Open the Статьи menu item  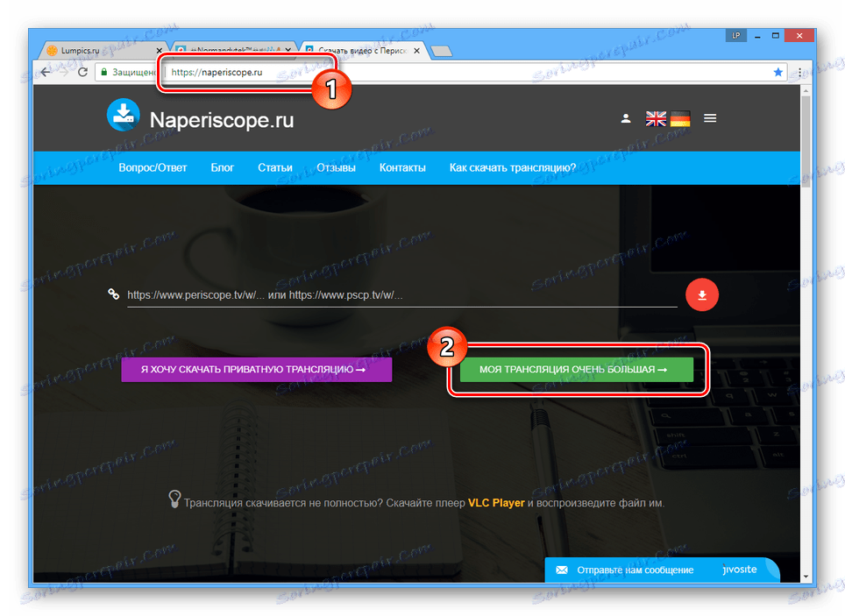click(x=275, y=167)
